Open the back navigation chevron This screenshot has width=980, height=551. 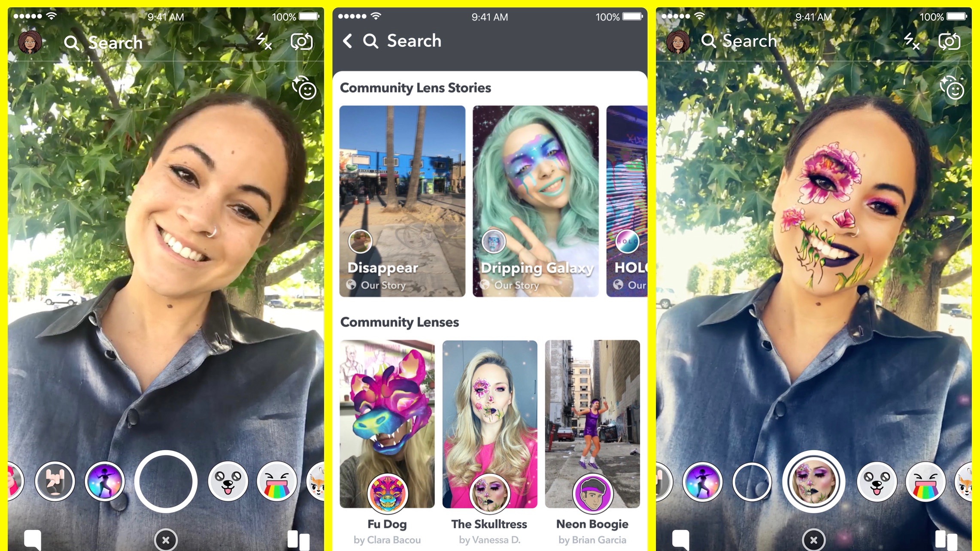pyautogui.click(x=348, y=41)
